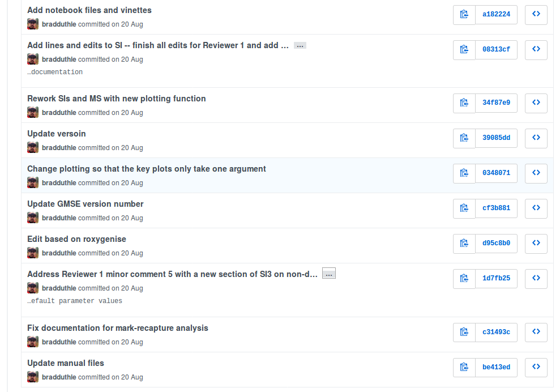
Task: Click the copy icon beside commit c31493c
Action: (464, 332)
